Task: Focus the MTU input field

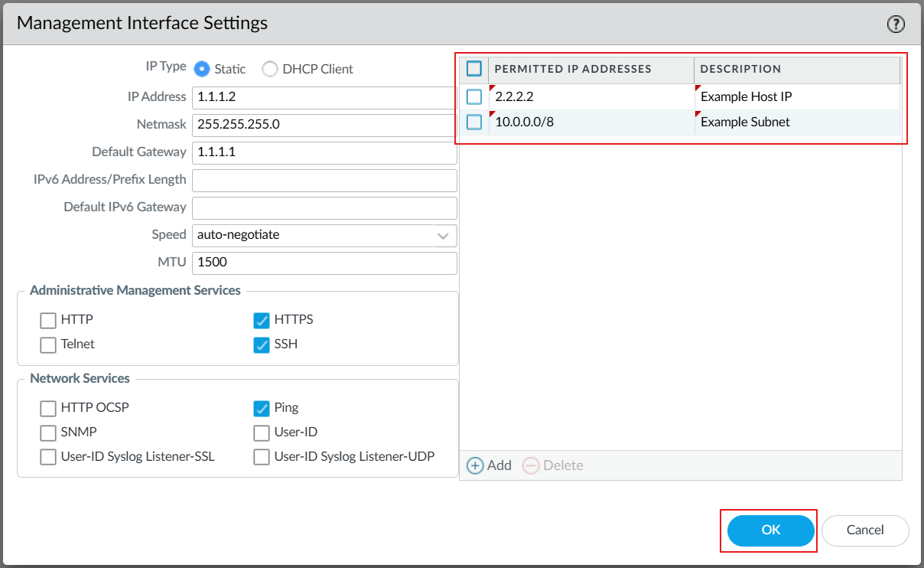Action: [x=324, y=263]
